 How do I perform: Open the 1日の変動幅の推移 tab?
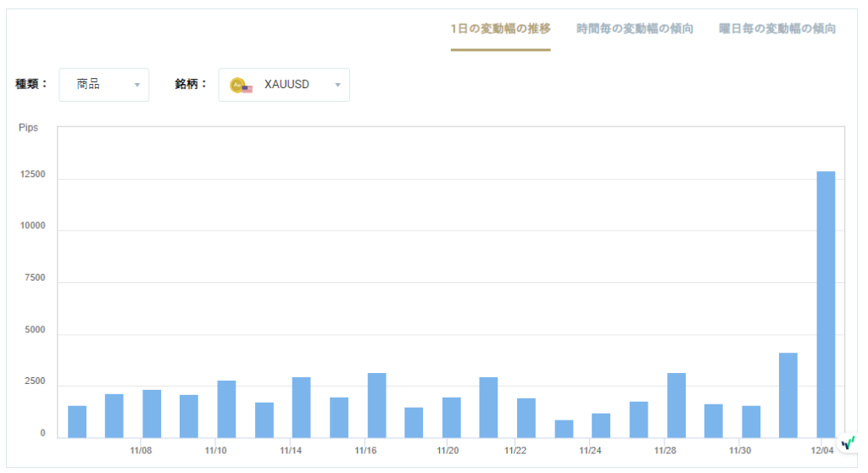(500, 29)
